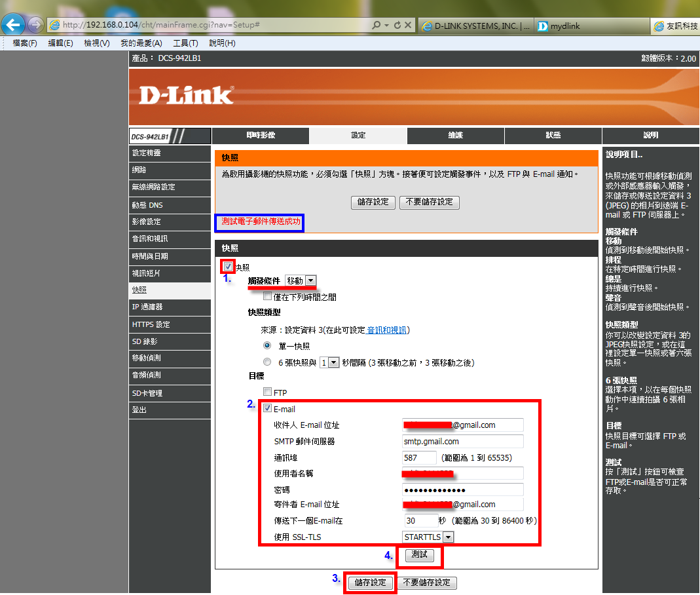Click the browser back arrow button
The height and width of the screenshot is (595, 700).
point(13,25)
